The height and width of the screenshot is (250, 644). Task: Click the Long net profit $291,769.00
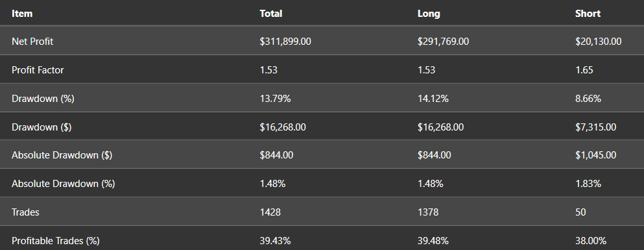443,42
